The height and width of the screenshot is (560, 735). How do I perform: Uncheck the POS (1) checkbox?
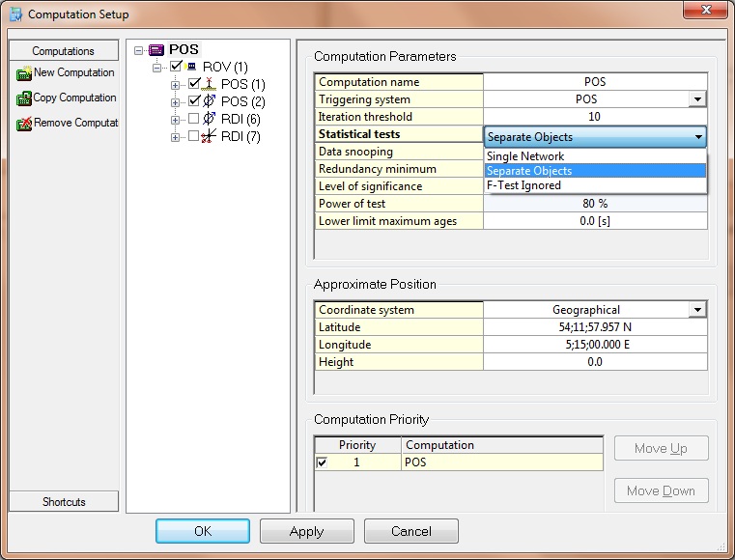click(x=194, y=83)
